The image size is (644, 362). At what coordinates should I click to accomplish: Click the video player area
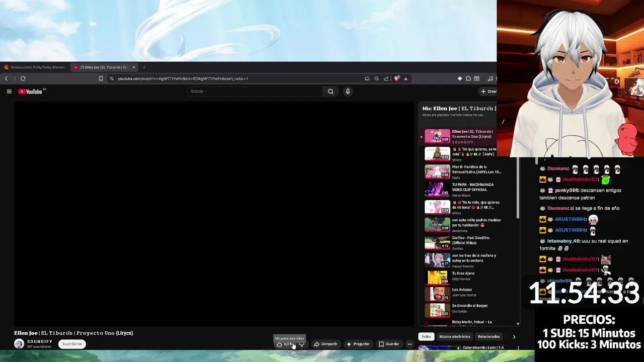(x=214, y=214)
